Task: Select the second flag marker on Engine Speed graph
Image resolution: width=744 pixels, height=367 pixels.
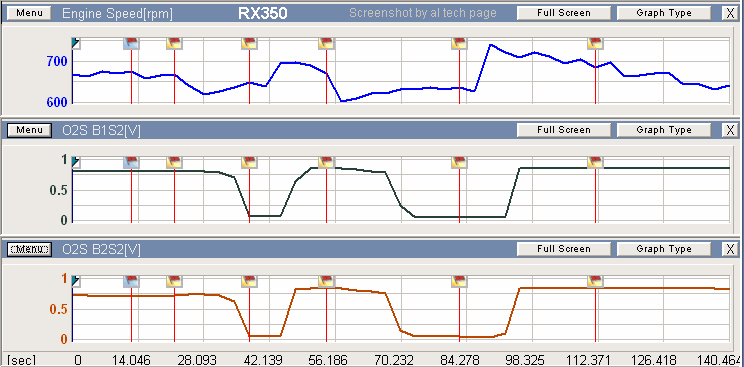Action: click(x=174, y=43)
